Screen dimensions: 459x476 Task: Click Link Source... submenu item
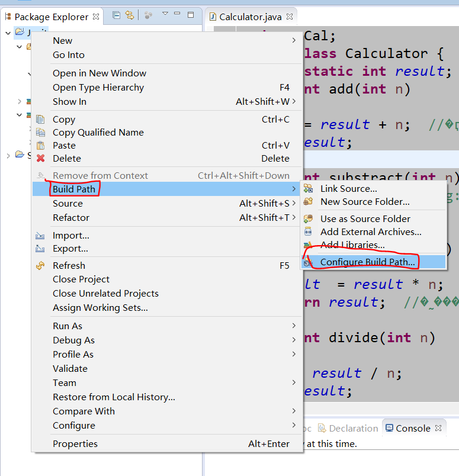(374, 188)
